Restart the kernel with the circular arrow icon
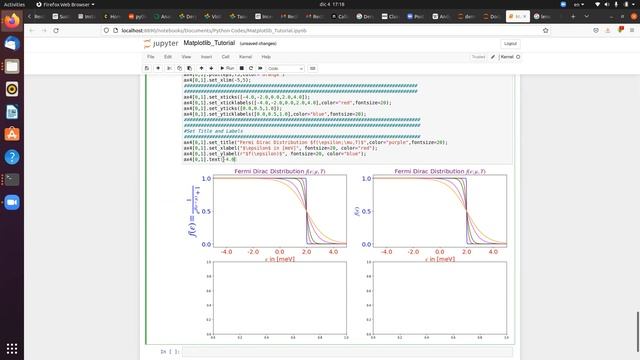640x360 pixels. point(251,68)
